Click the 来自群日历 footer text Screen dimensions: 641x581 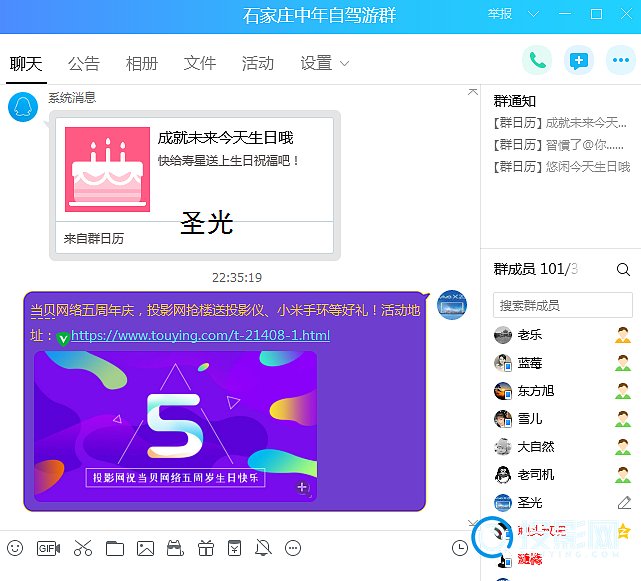pyautogui.click(x=94, y=238)
